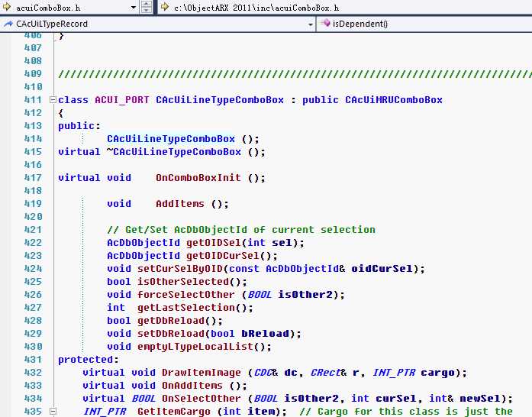
Task: Click the getOIDCurSel function name
Action: point(223,256)
